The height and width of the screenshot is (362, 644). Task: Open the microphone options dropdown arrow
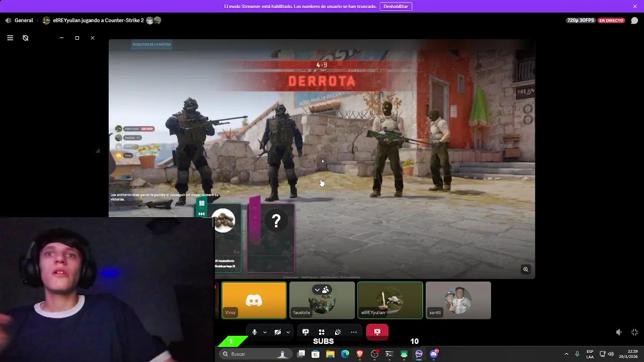coord(265,332)
